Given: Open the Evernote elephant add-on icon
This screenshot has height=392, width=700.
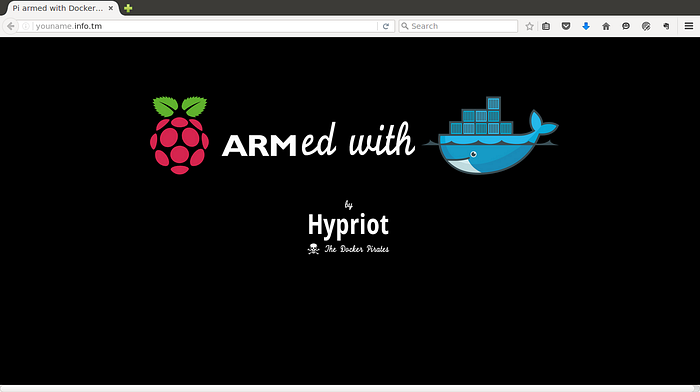Looking at the screenshot, I should [666, 26].
